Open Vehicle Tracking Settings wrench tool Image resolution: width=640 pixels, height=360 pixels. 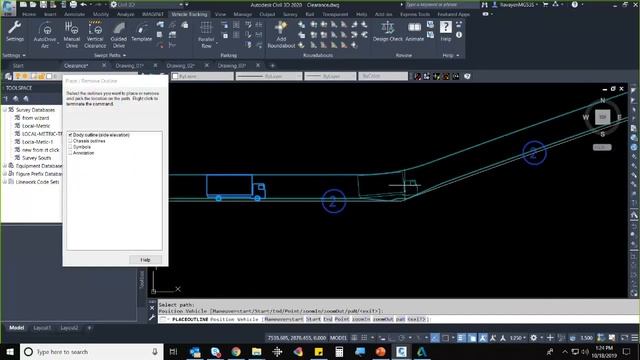click(15, 32)
